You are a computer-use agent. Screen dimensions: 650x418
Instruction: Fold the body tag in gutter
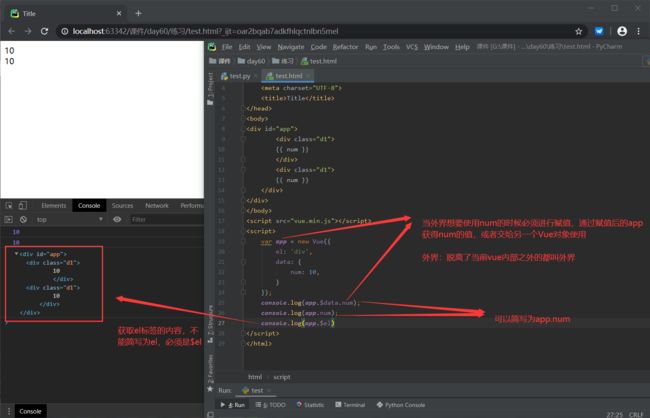point(244,119)
